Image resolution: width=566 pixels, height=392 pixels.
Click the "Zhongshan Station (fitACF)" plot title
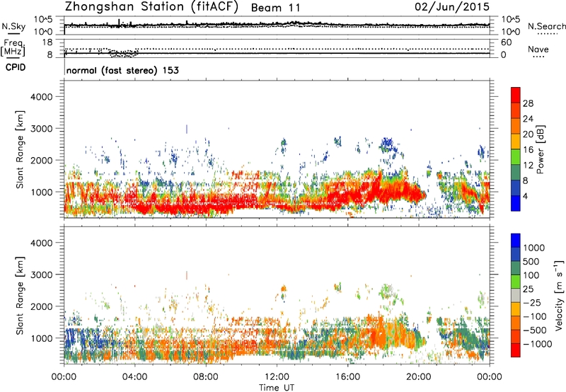tap(151, 7)
